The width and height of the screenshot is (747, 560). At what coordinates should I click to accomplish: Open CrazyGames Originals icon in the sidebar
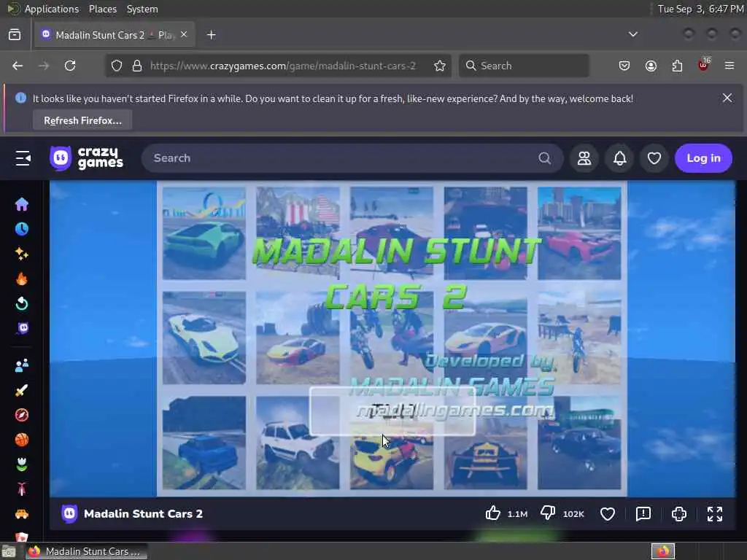[x=22, y=328]
